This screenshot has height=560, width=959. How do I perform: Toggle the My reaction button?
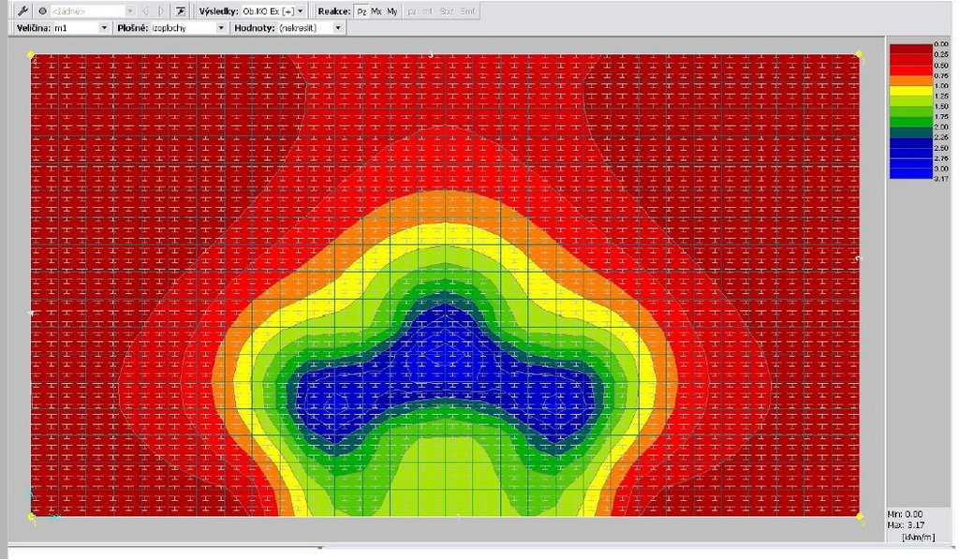pos(392,11)
